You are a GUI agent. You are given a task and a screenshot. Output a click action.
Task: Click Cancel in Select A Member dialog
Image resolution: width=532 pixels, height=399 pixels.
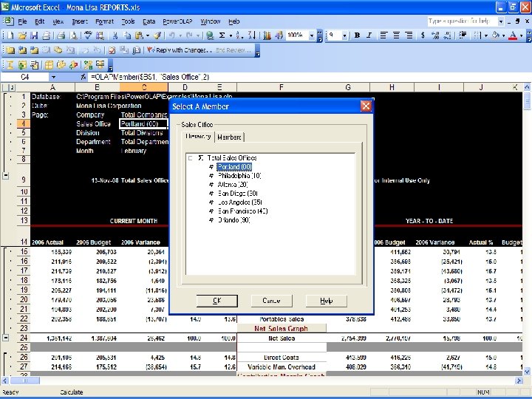271,301
